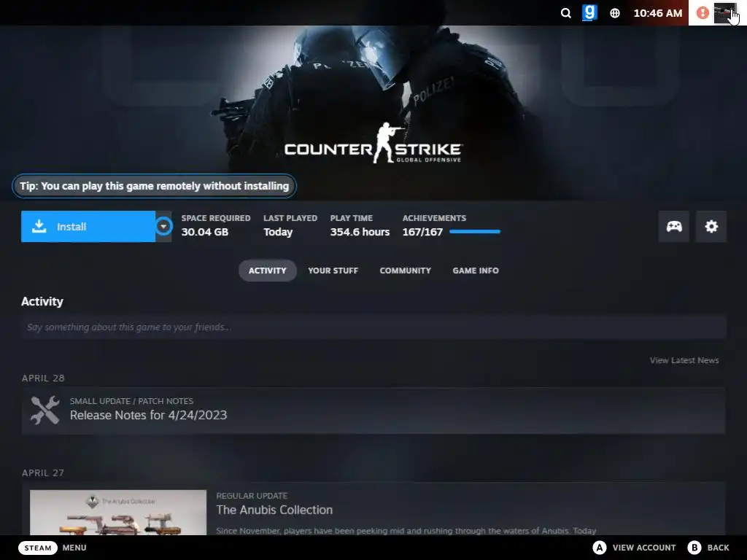Click the 10:46 AM clock

[x=658, y=13]
